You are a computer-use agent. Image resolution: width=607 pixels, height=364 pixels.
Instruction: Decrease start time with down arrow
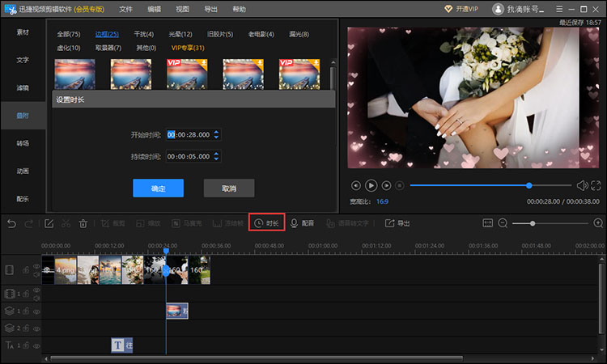click(x=216, y=137)
